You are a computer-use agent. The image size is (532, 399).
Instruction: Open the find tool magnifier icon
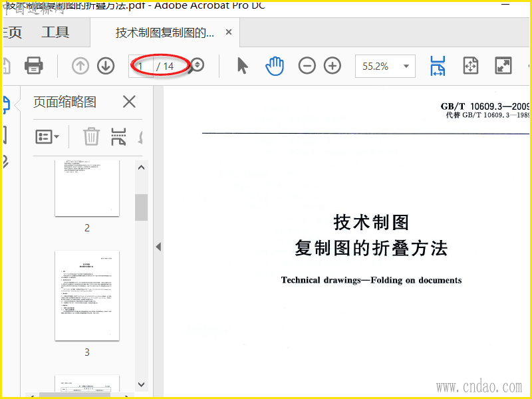click(196, 65)
